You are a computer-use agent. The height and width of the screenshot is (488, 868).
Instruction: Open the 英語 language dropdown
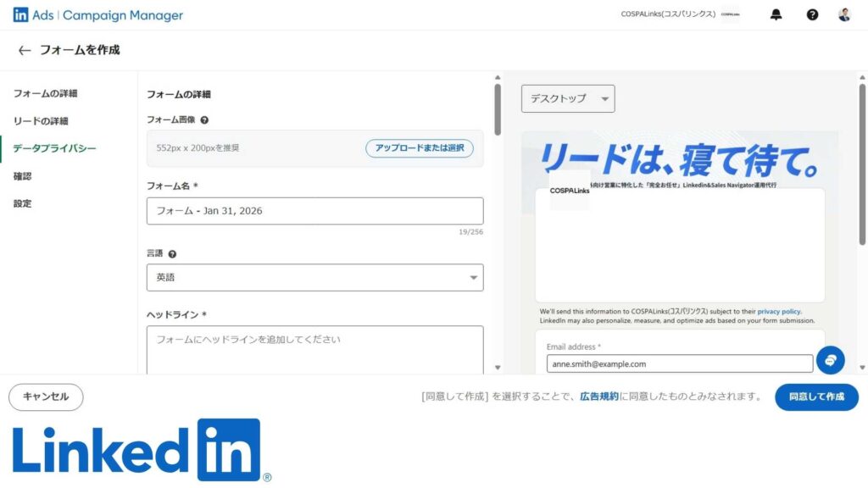point(314,277)
